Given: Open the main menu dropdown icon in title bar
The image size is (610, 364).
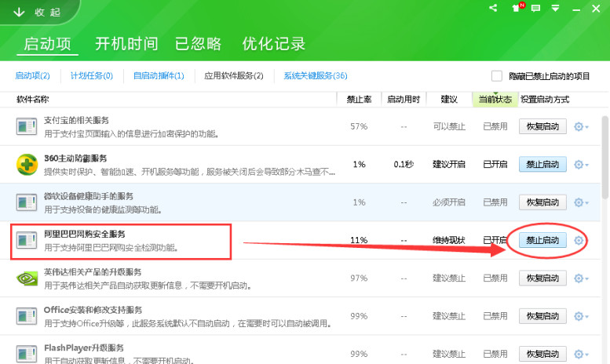Looking at the screenshot, I should (x=556, y=8).
